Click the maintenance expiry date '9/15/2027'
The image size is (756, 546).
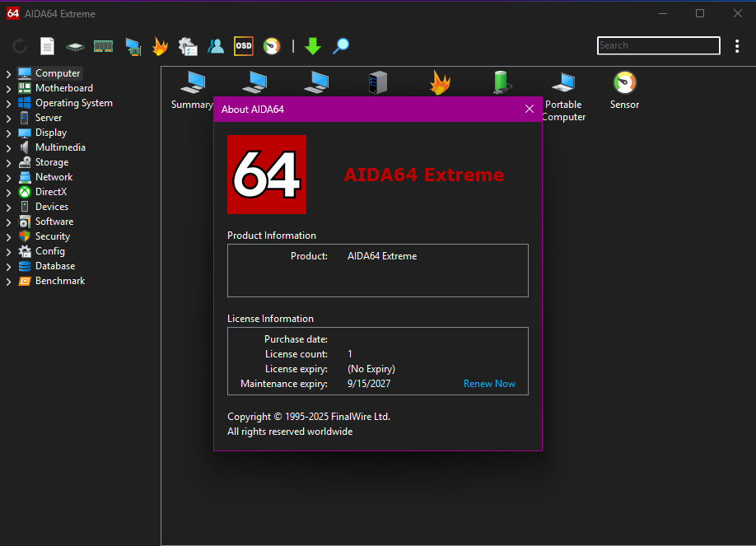(369, 384)
